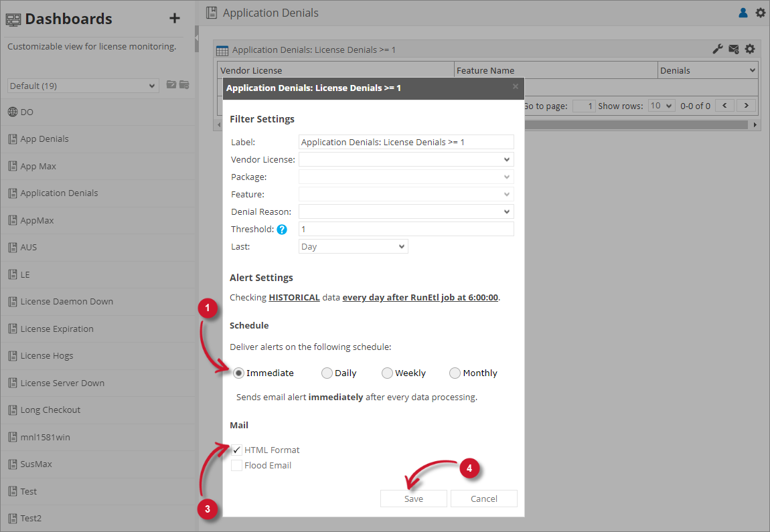The height and width of the screenshot is (532, 770).
Task: Expand Package dropdown
Action: click(x=406, y=177)
